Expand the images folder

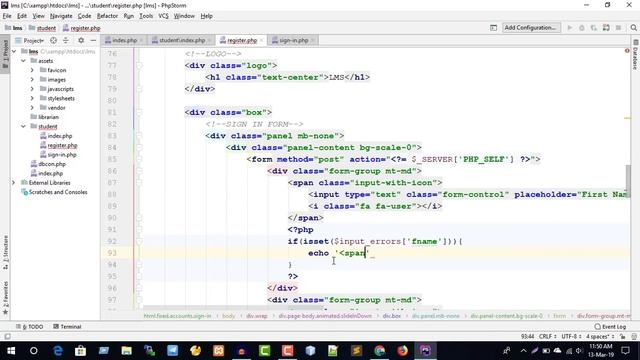pos(32,80)
